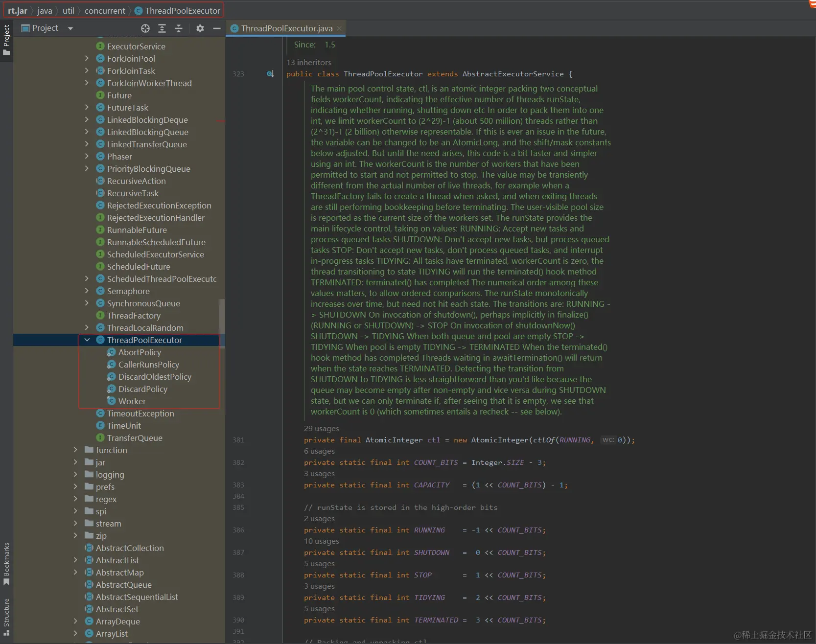The height and width of the screenshot is (644, 816).
Task: Expand the FutureTask tree node
Action: tap(87, 107)
